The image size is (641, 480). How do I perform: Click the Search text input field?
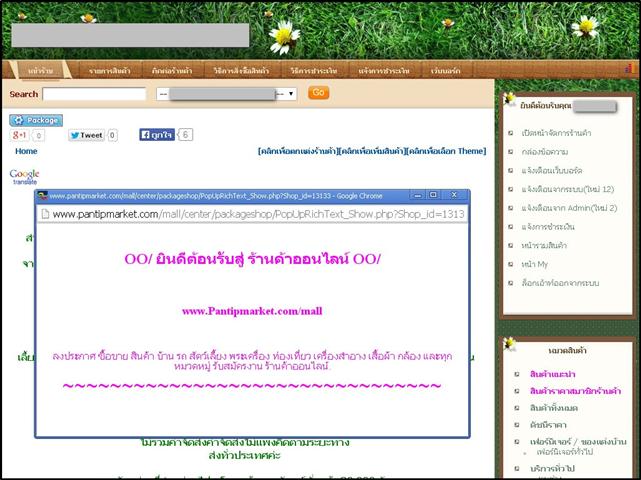pos(94,94)
